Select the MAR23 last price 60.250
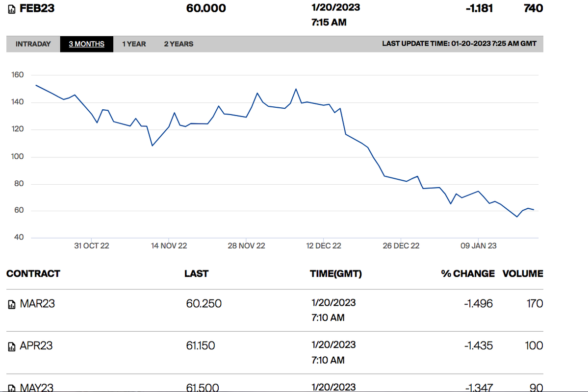This screenshot has height=392, width=588. point(204,304)
